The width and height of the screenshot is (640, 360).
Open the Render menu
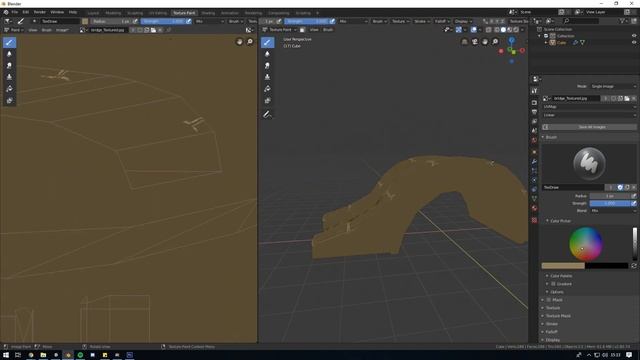[x=40, y=12]
